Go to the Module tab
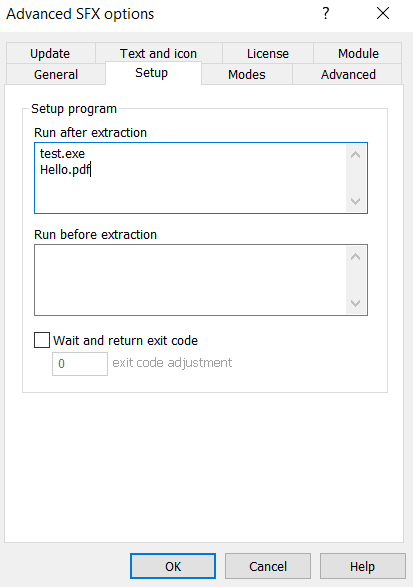 [x=358, y=53]
